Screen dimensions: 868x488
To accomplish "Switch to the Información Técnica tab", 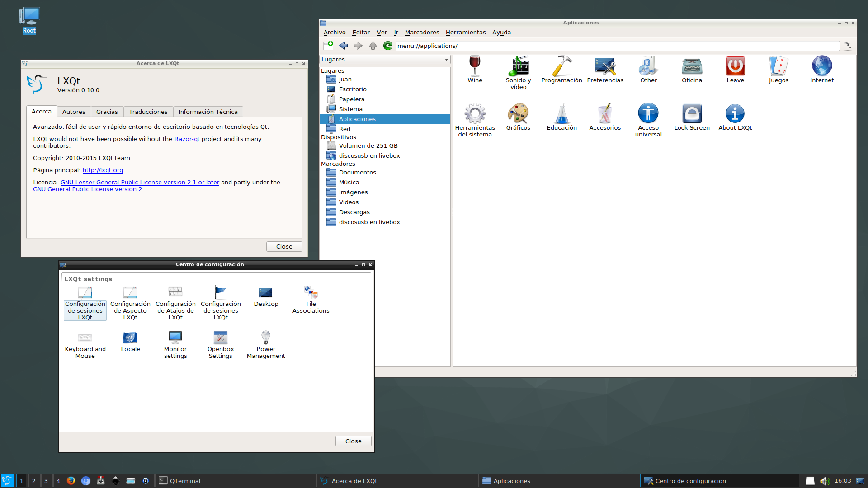I will [208, 112].
